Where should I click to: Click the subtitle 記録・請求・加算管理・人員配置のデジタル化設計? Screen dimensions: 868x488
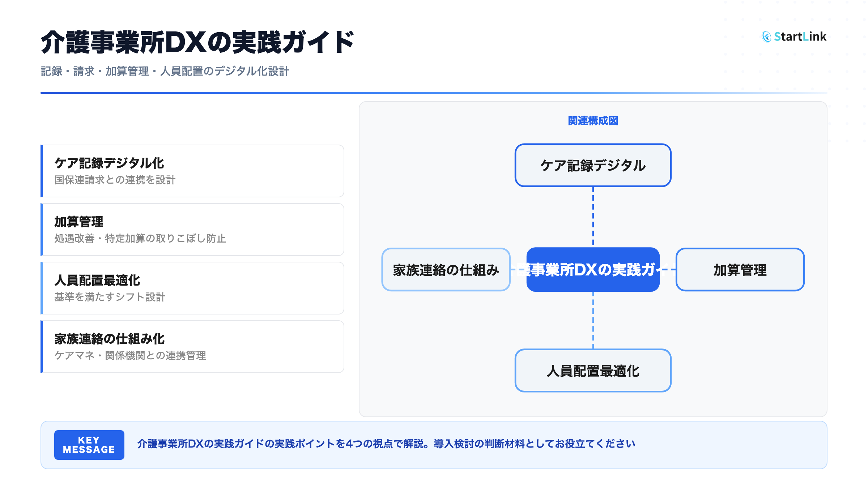coord(165,71)
